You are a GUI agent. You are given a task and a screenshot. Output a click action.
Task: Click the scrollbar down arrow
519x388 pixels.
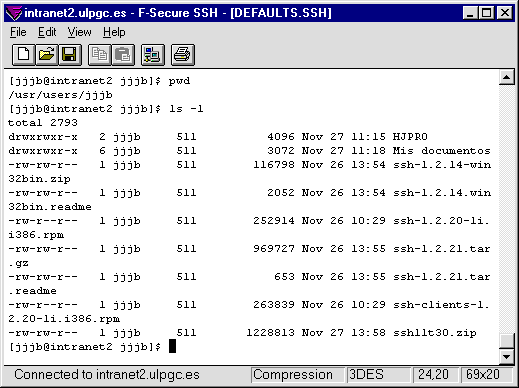point(506,357)
